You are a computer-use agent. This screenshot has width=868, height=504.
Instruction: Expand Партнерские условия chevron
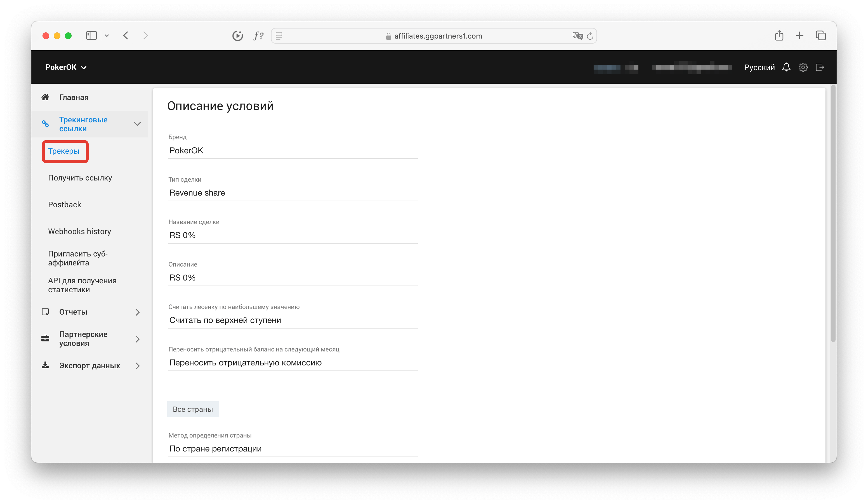137,339
